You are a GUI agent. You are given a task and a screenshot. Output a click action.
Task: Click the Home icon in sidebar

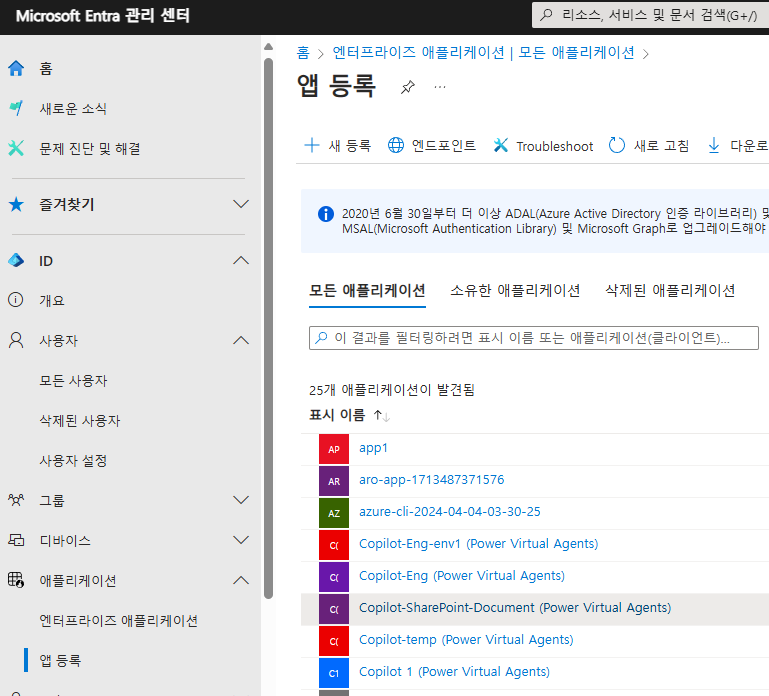(x=15, y=68)
